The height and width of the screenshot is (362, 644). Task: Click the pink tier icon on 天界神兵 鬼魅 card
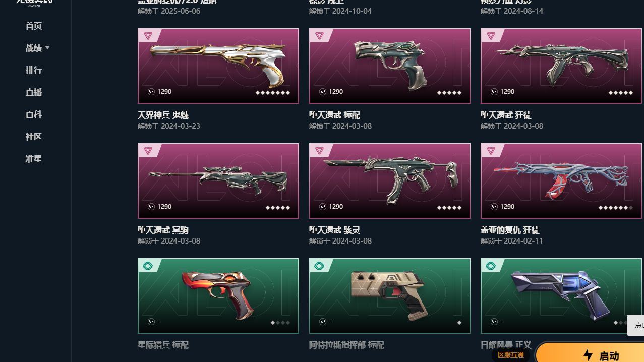(x=148, y=36)
